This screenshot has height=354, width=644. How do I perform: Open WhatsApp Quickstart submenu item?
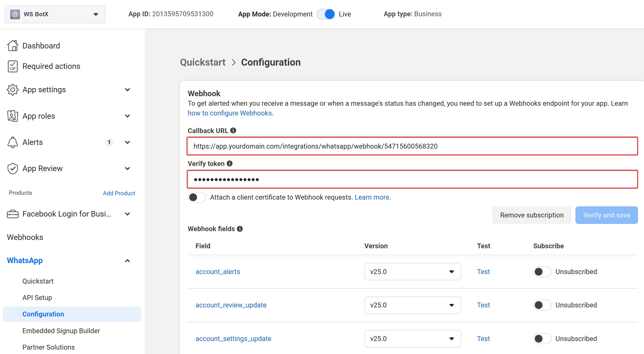tap(38, 281)
